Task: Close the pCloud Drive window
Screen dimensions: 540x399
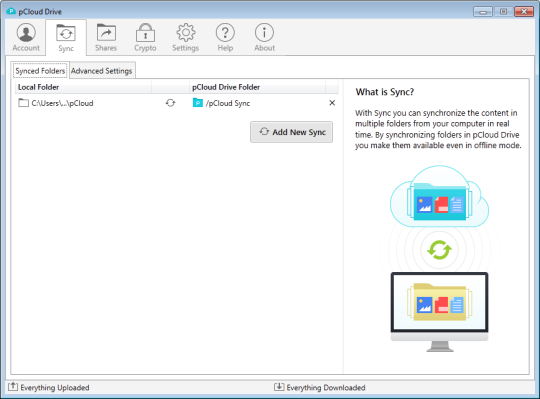Action: pos(524,12)
